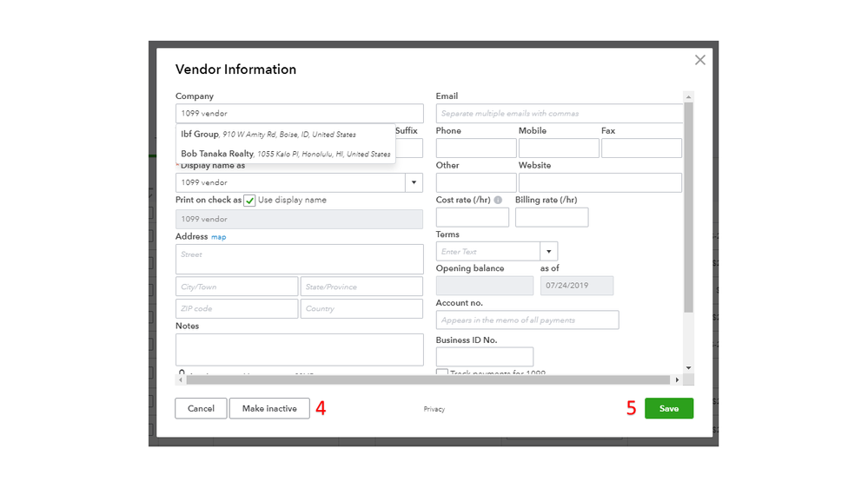
Task: Click the vertical scrollbar down arrow
Action: click(x=689, y=368)
